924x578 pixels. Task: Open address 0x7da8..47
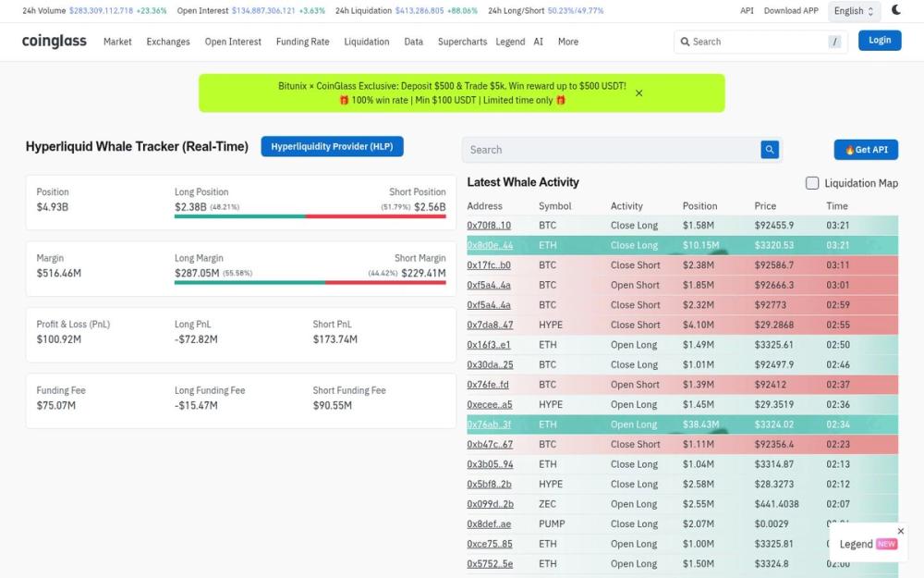point(490,325)
